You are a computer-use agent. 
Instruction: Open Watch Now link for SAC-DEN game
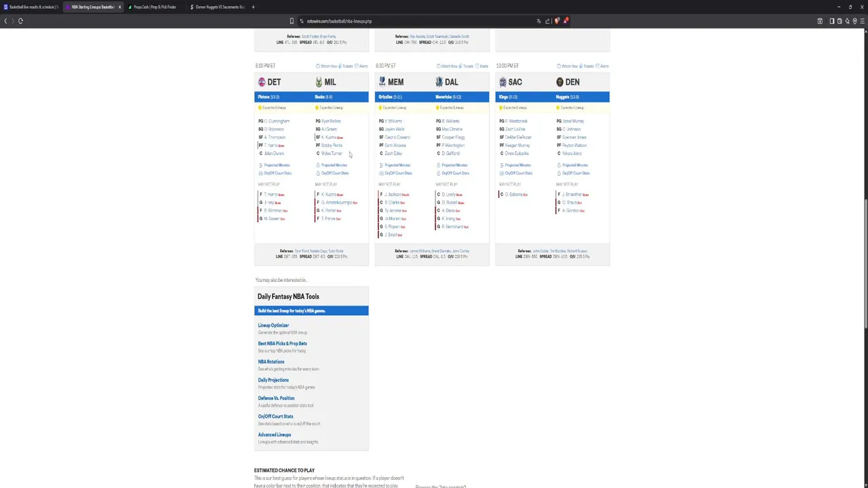[568, 66]
